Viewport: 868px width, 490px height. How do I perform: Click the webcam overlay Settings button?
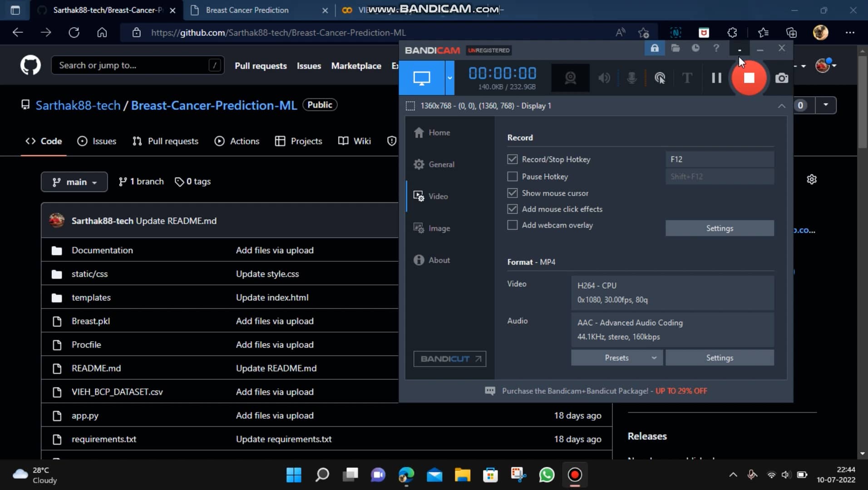720,228
